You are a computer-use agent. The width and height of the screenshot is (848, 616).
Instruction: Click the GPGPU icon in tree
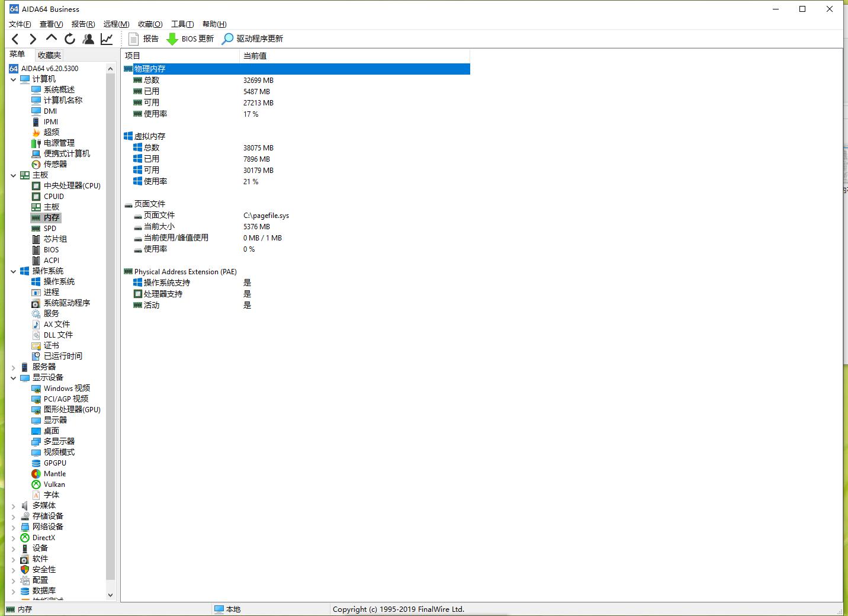(x=36, y=463)
